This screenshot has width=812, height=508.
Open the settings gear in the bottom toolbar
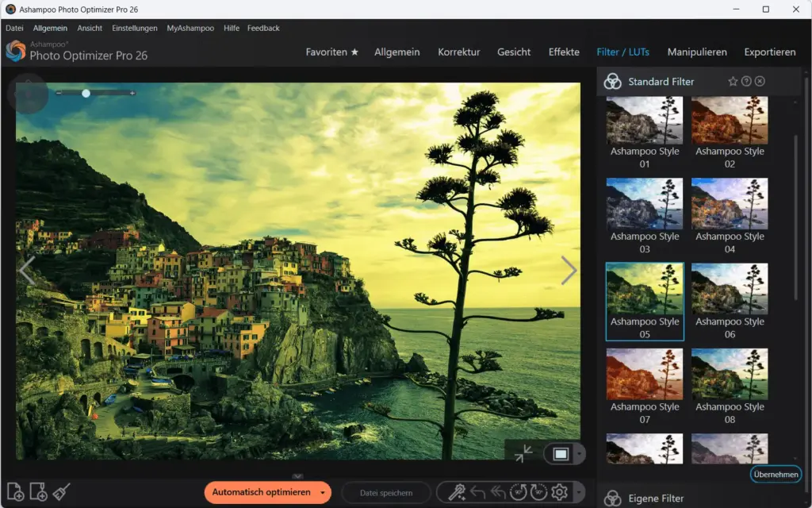coord(559,492)
